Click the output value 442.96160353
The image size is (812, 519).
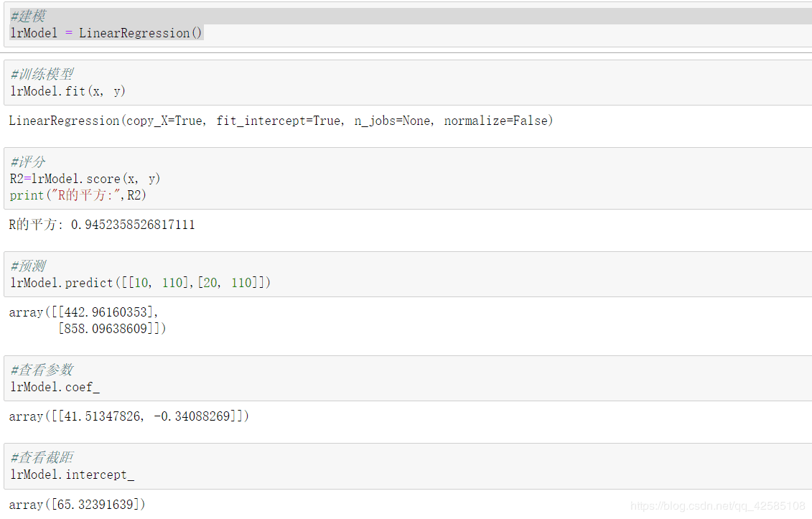click(106, 312)
